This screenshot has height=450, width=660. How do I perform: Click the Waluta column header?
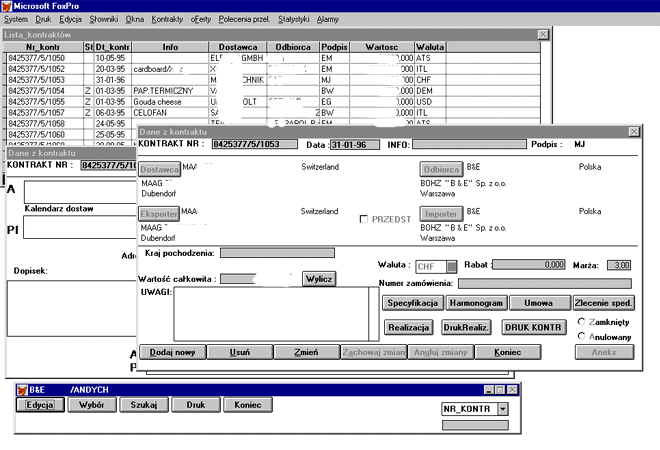[x=430, y=47]
